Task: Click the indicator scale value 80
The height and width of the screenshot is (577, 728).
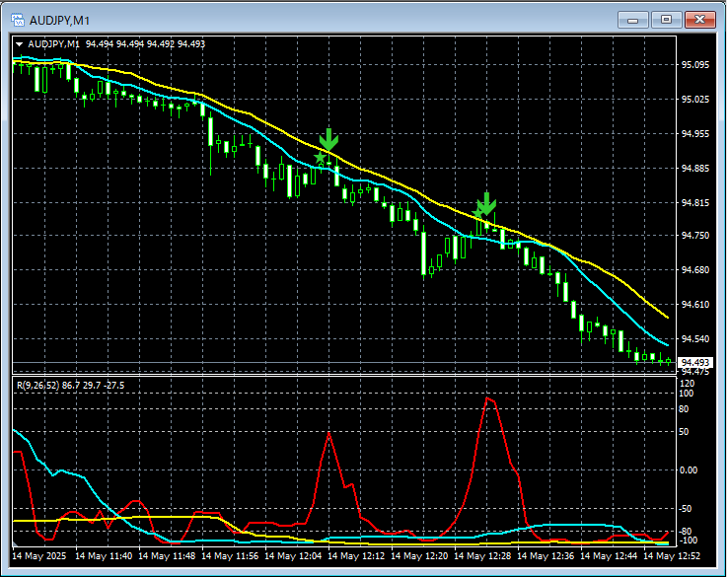Action: click(x=684, y=409)
